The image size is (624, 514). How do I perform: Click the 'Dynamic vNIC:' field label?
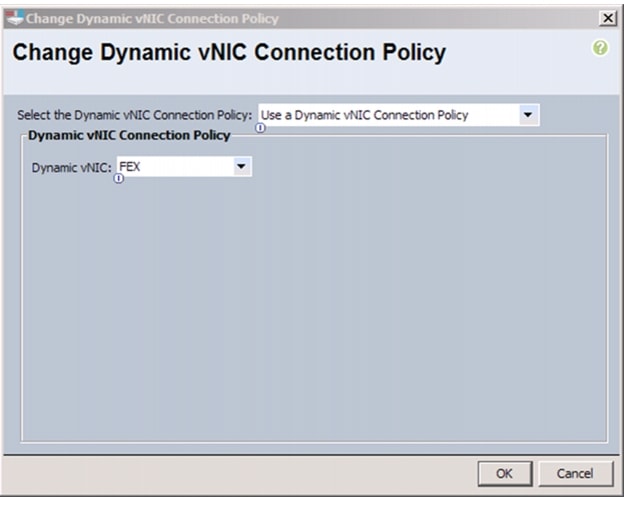pyautogui.click(x=72, y=168)
